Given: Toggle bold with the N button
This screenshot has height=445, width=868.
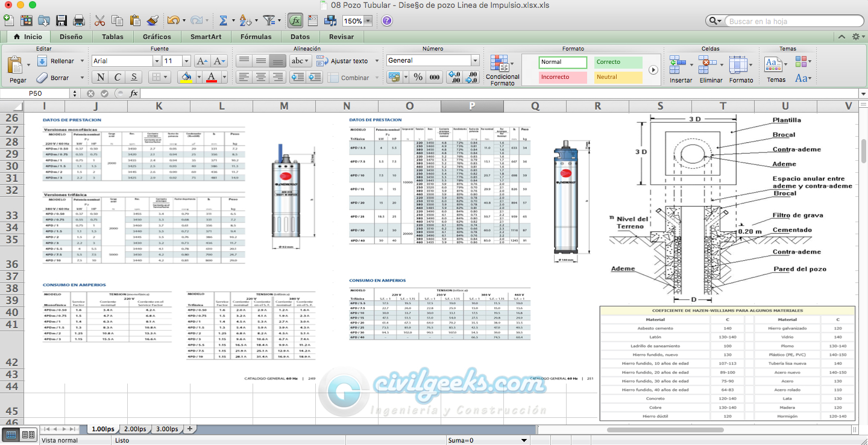Looking at the screenshot, I should tap(100, 77).
